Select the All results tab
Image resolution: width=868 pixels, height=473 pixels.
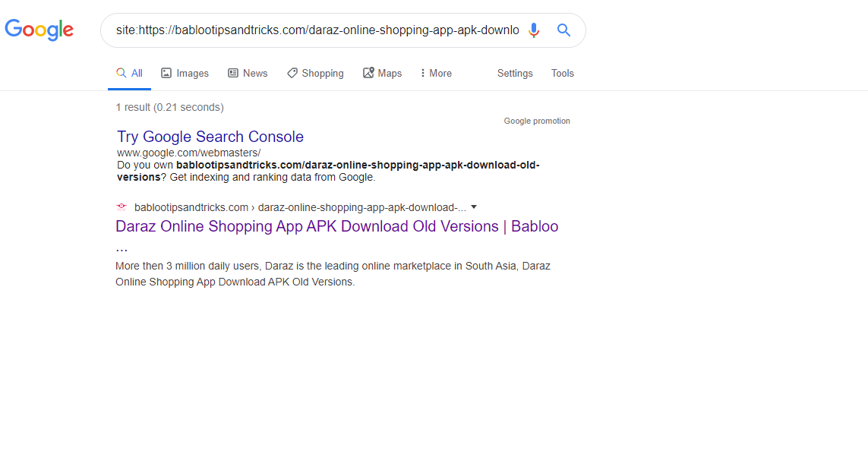coord(130,73)
